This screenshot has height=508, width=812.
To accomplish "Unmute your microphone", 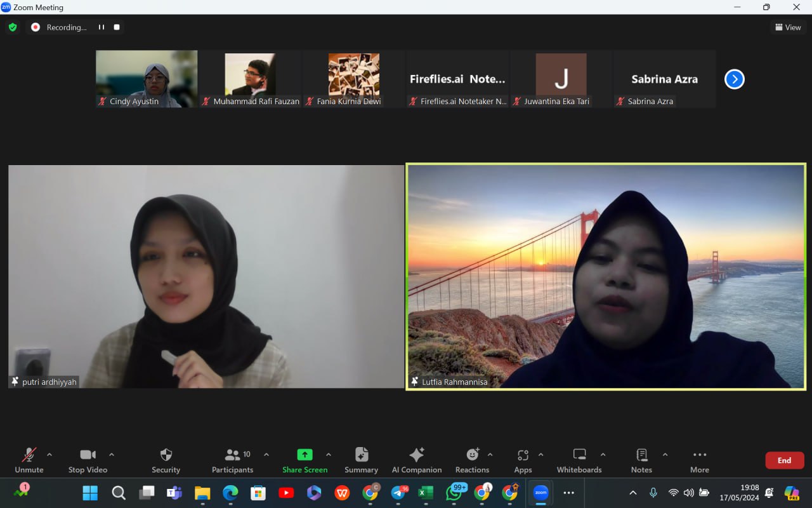I will [x=29, y=455].
